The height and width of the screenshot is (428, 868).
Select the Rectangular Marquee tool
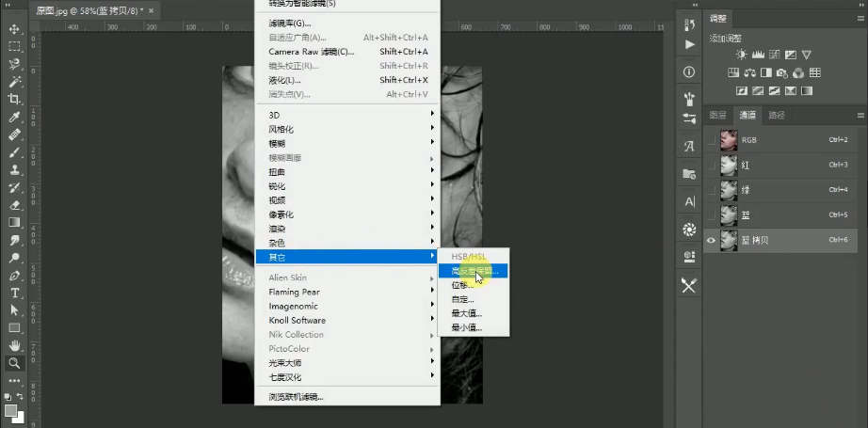(x=14, y=46)
